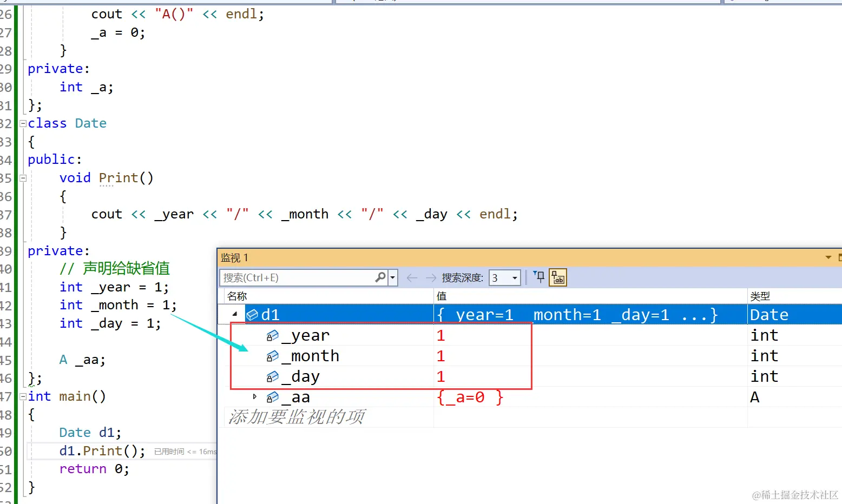The width and height of the screenshot is (842, 504).
Task: Click the int type cell of _day row
Action: click(764, 377)
